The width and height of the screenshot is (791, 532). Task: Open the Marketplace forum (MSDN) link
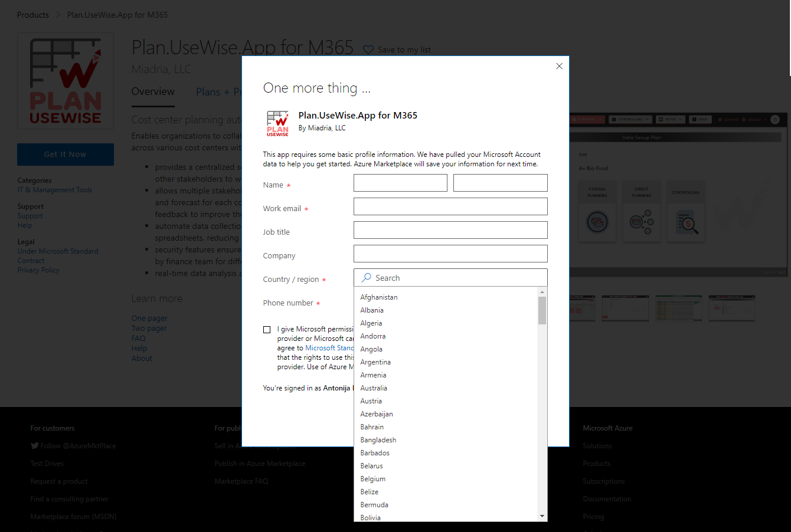click(74, 517)
